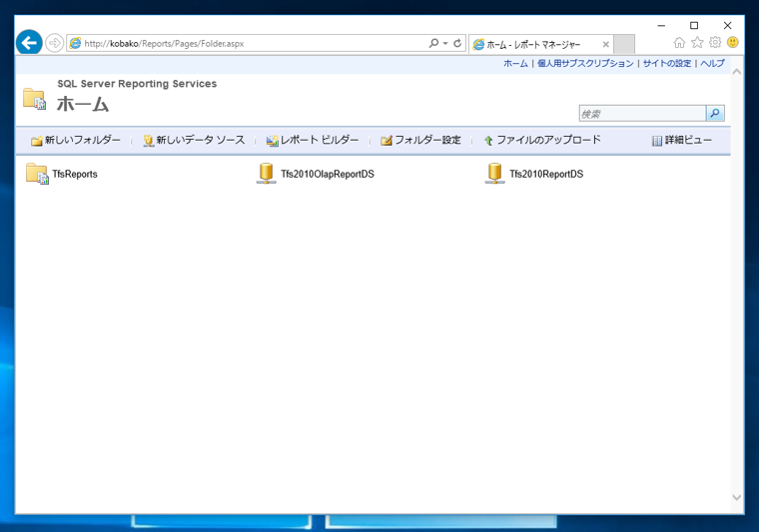Open the ホーム link in top navigation
This screenshot has width=759, height=532.
point(515,63)
